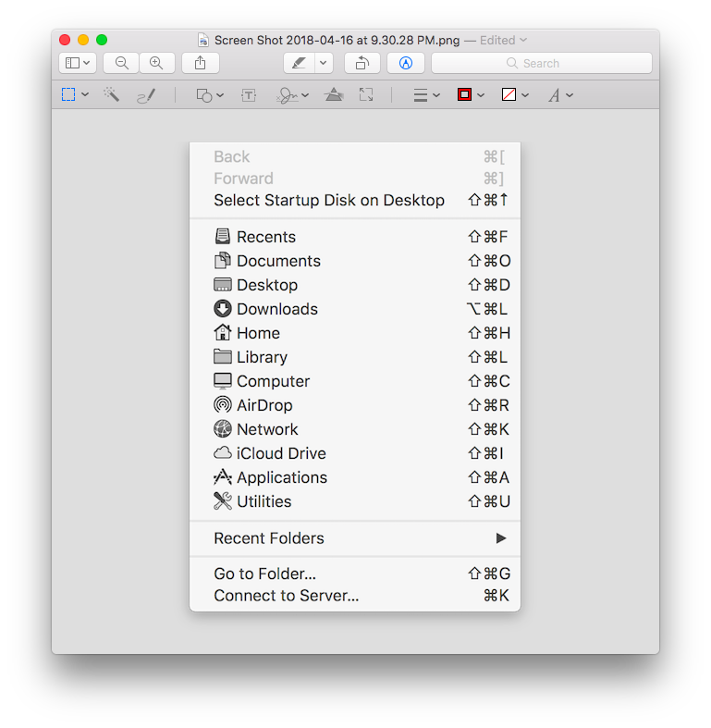Open the Highlight options dropdown arrow
The height and width of the screenshot is (728, 711).
pyautogui.click(x=324, y=63)
